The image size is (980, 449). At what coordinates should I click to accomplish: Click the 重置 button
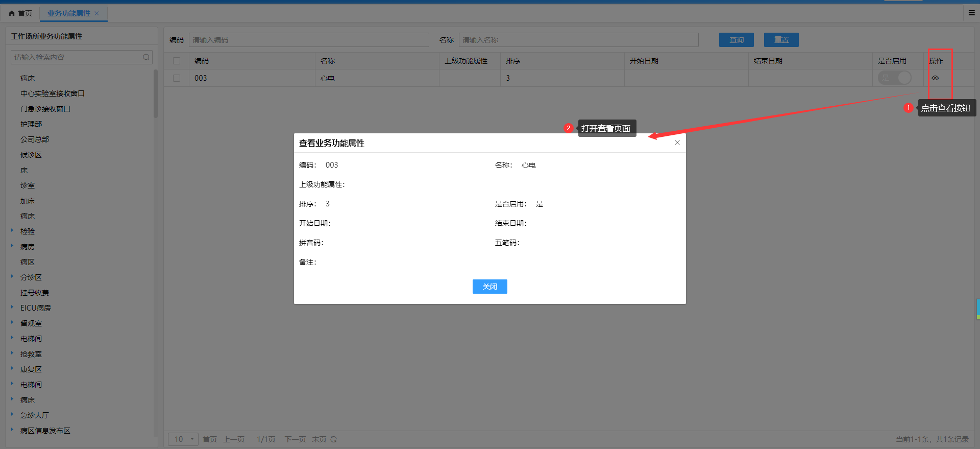(781, 40)
